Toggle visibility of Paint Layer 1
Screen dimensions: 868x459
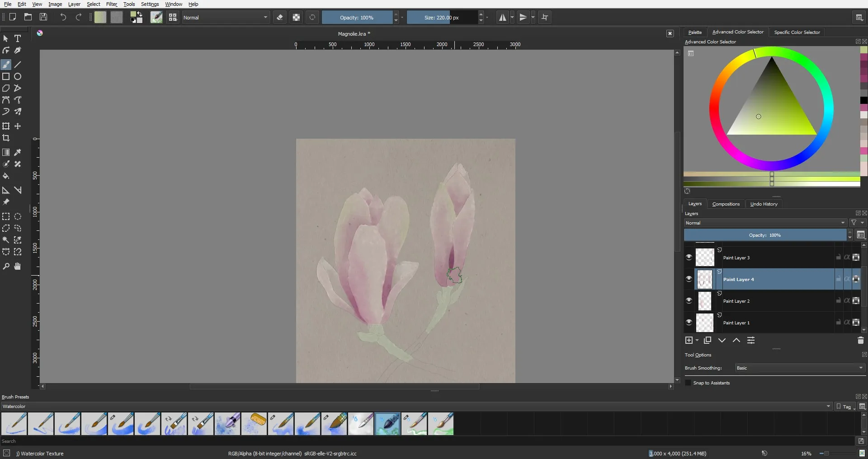point(689,323)
